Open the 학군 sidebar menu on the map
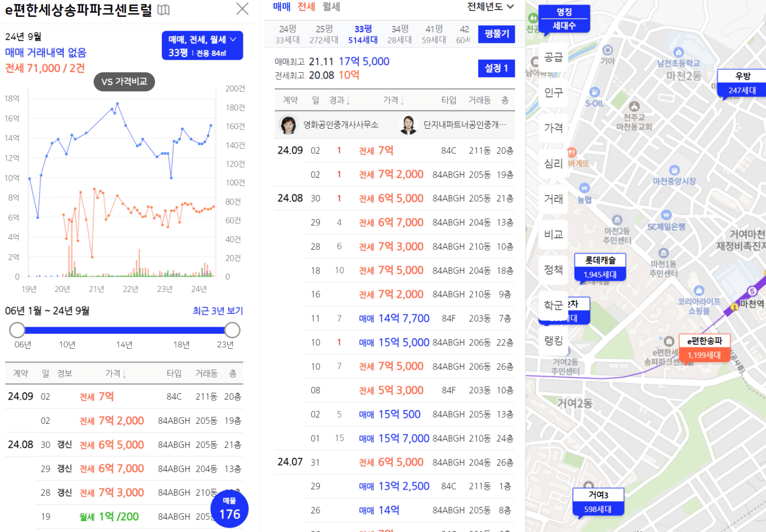Viewport: 766px width, 532px height. click(553, 305)
